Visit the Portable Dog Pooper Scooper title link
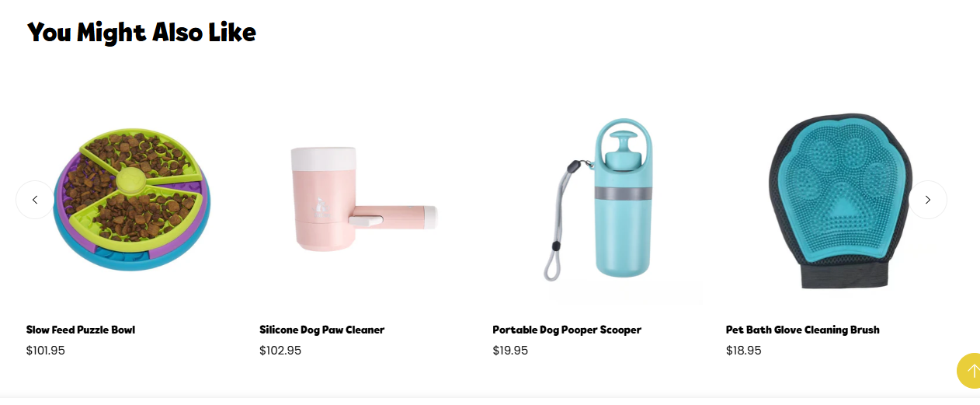 coord(567,330)
